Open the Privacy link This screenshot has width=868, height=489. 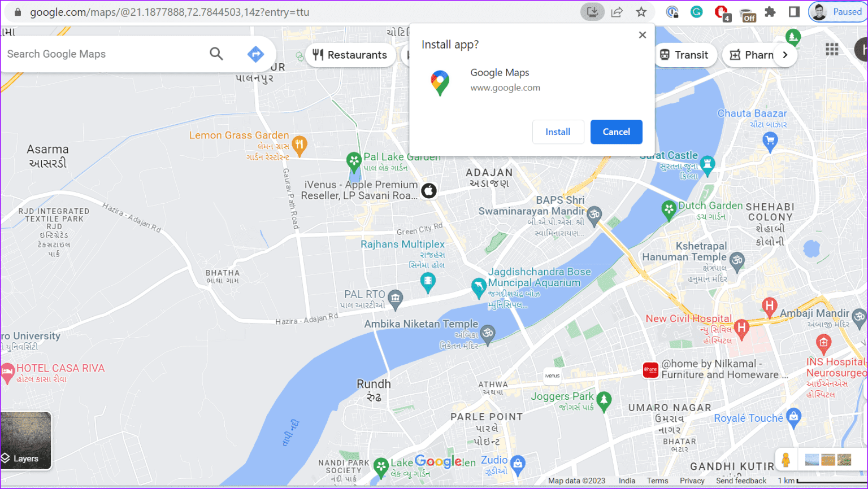click(x=692, y=481)
